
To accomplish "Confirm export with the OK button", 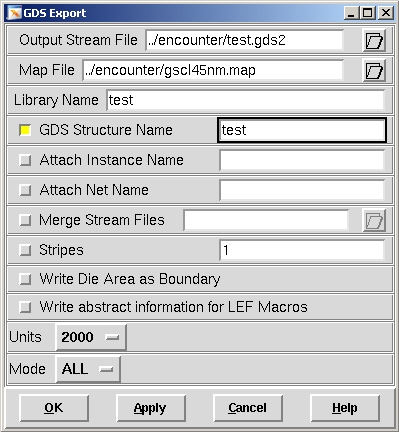I will [54, 408].
